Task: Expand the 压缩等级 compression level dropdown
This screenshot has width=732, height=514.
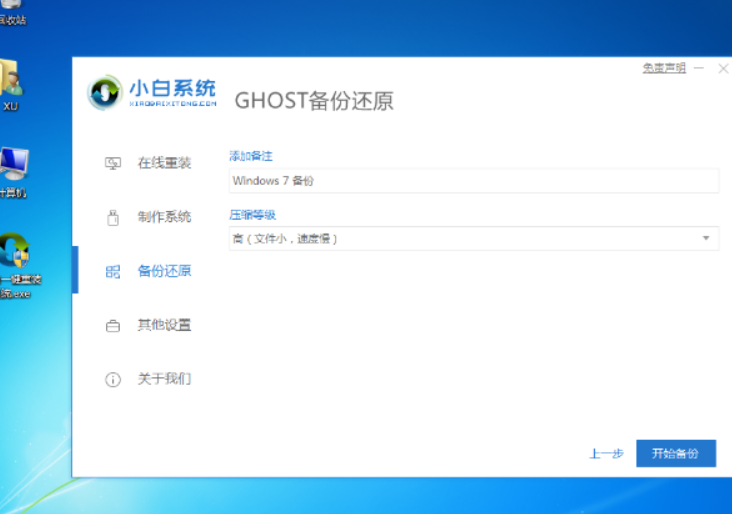Action: pos(705,238)
